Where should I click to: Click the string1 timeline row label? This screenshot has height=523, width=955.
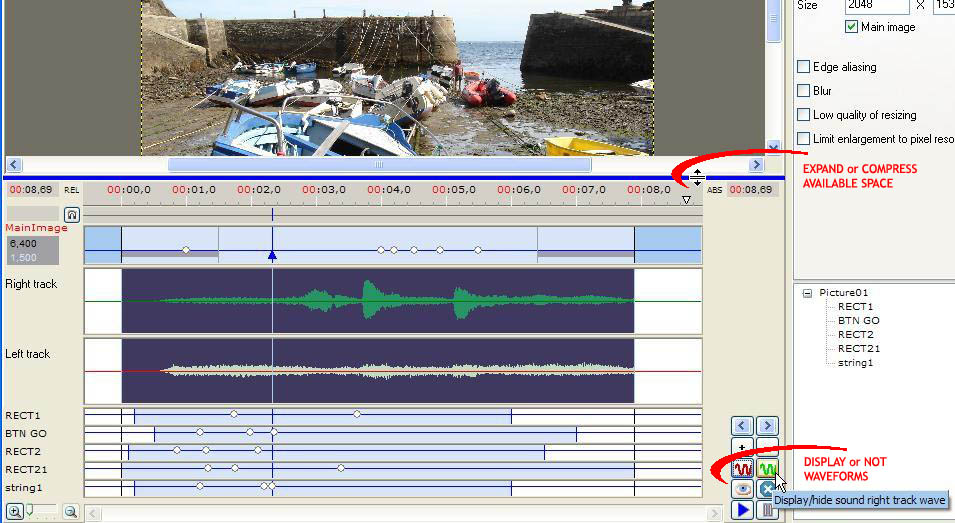pyautogui.click(x=24, y=488)
